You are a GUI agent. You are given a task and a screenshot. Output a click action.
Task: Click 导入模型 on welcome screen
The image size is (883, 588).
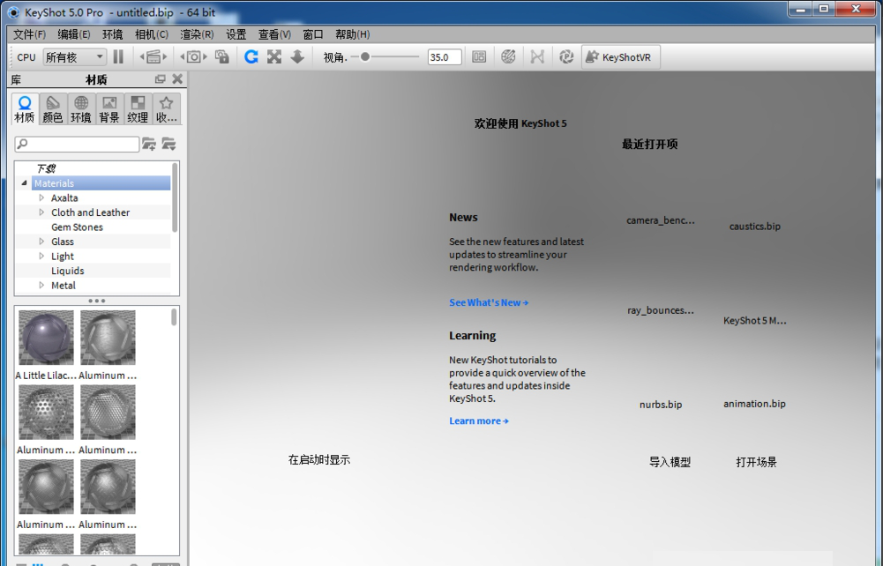coord(670,462)
